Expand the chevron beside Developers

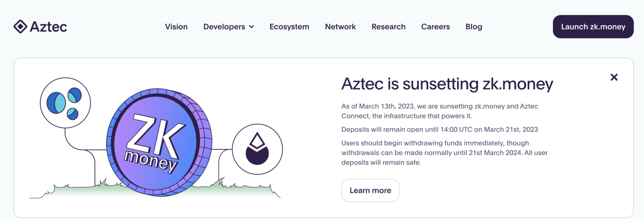click(x=252, y=27)
